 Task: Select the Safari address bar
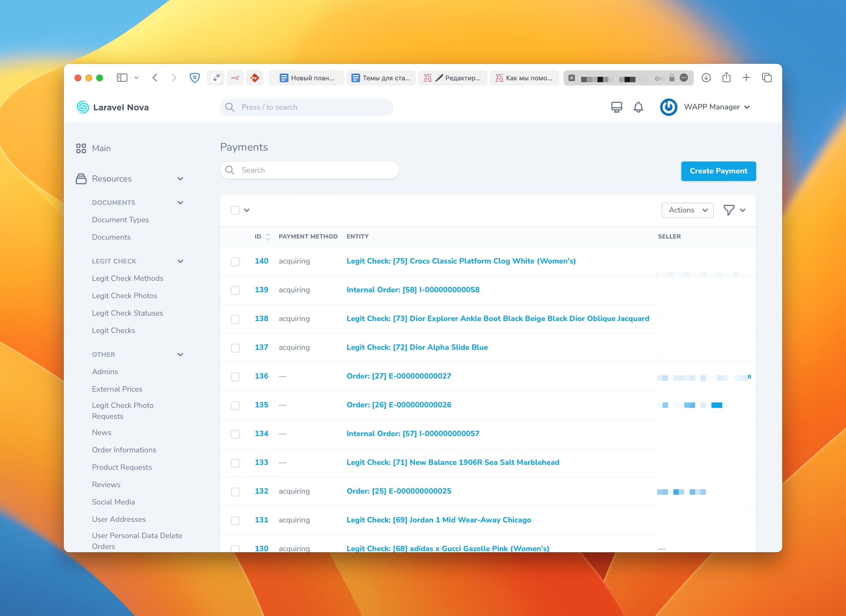pos(629,78)
